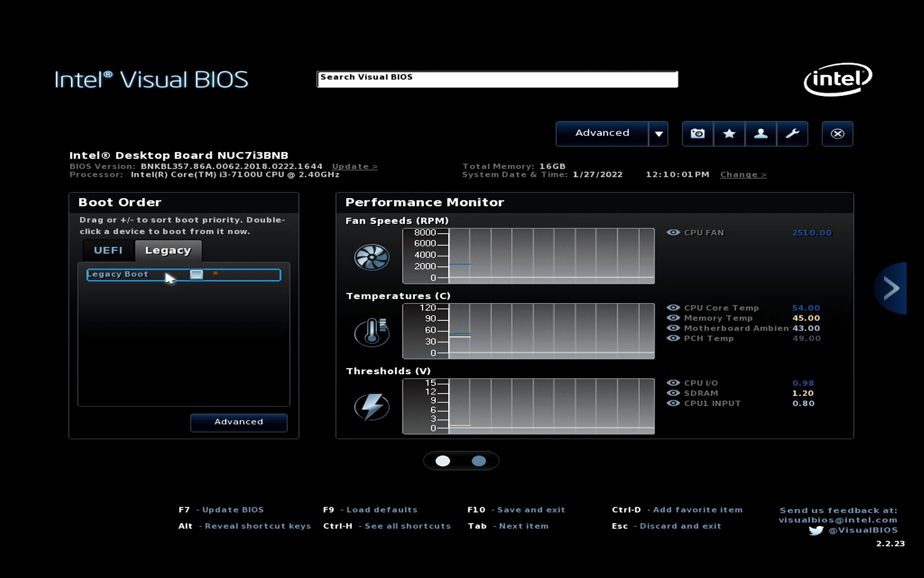Click the BIOS Update link
The width and height of the screenshot is (924, 578).
click(x=355, y=166)
